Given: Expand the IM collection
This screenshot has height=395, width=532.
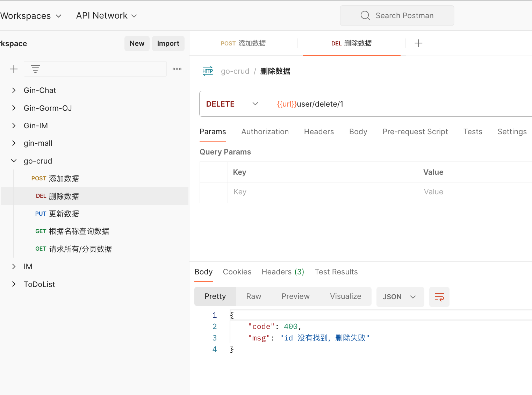Looking at the screenshot, I should click(x=14, y=267).
